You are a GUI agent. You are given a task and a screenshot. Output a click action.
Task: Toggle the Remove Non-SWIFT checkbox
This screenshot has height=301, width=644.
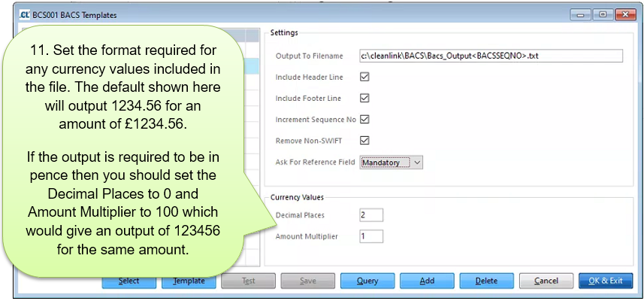(365, 140)
